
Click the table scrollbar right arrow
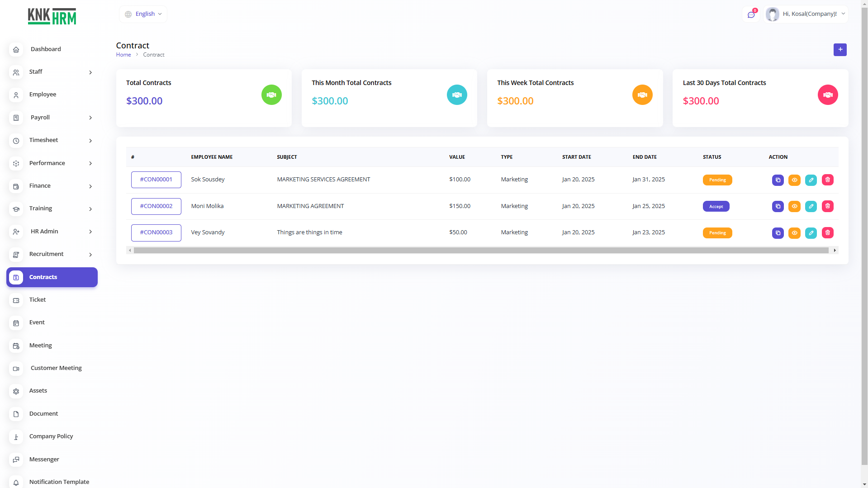pyautogui.click(x=835, y=251)
